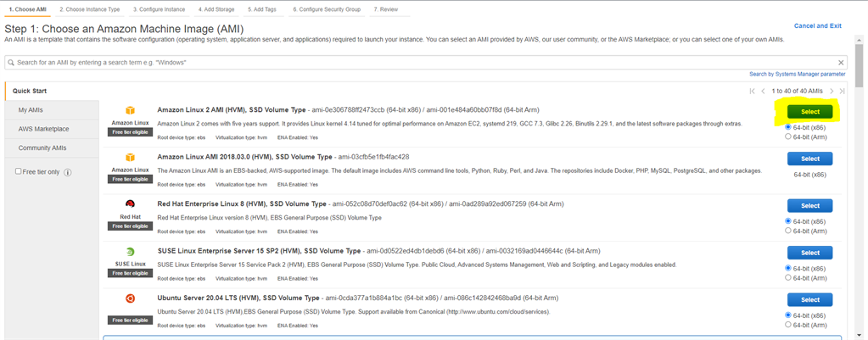Enable the Free tier only checkbox
Viewport: 868px width, 340px height.
click(x=19, y=172)
